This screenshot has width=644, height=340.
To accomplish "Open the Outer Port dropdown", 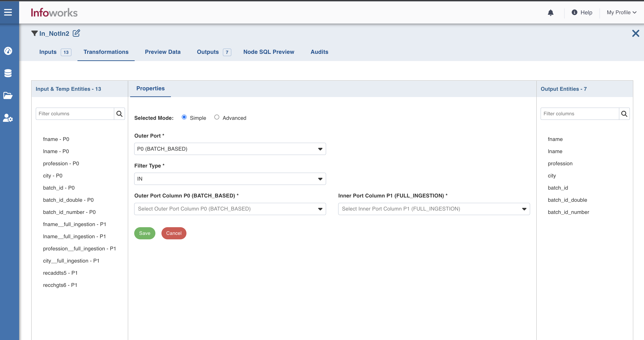I will (230, 149).
